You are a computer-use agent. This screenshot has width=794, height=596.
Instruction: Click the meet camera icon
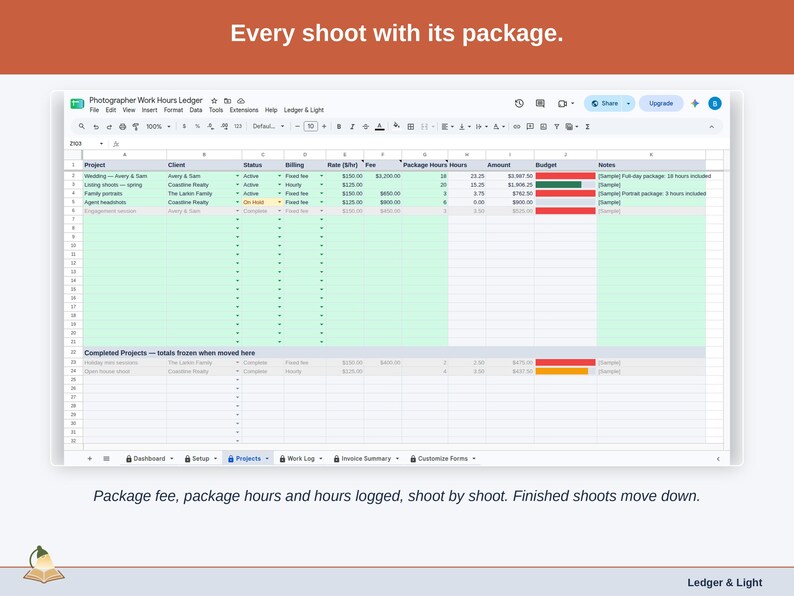coord(565,103)
